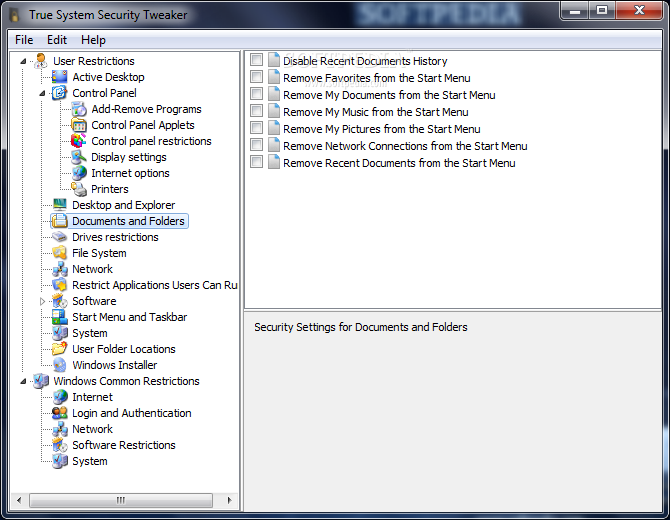Click the tree scrollbar left arrow

(x=19, y=500)
